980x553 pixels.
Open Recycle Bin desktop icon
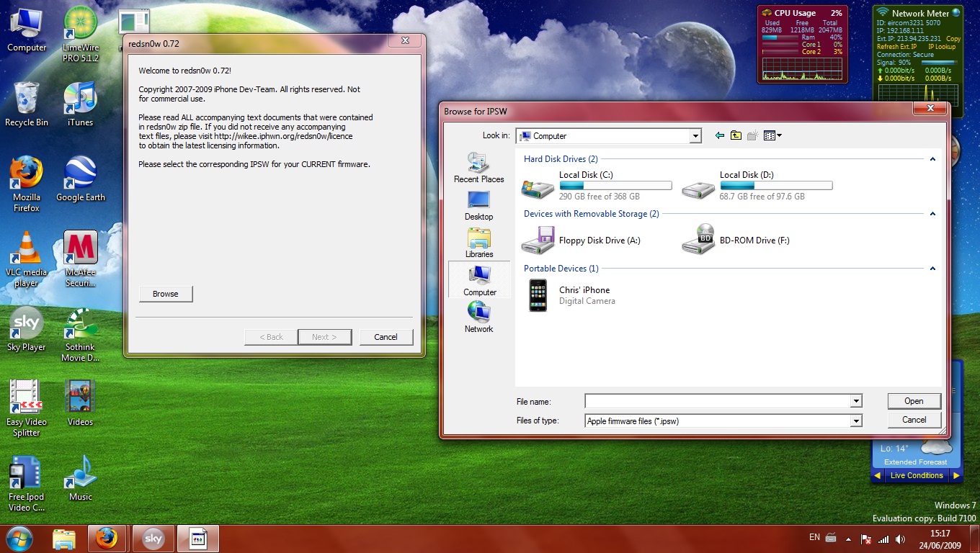click(27, 104)
